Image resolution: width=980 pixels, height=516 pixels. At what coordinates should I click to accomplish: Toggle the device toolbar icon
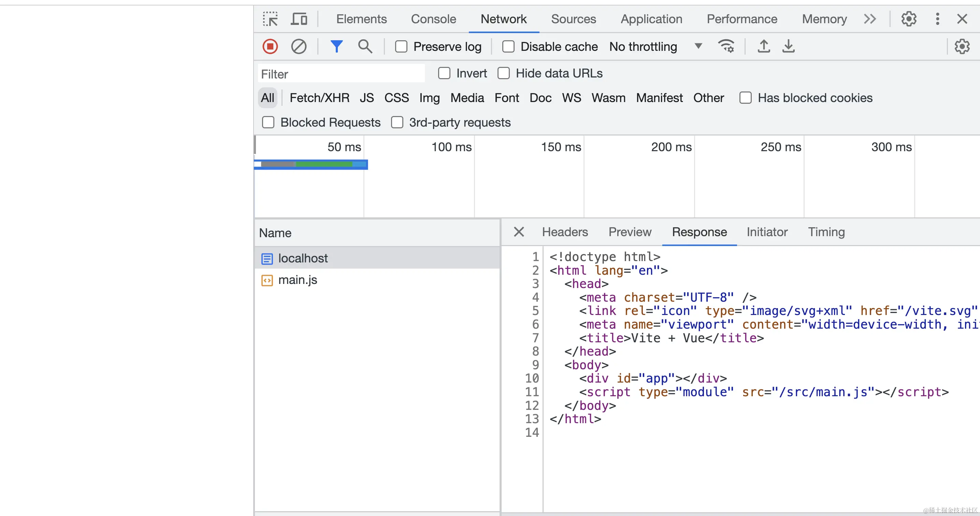point(299,19)
